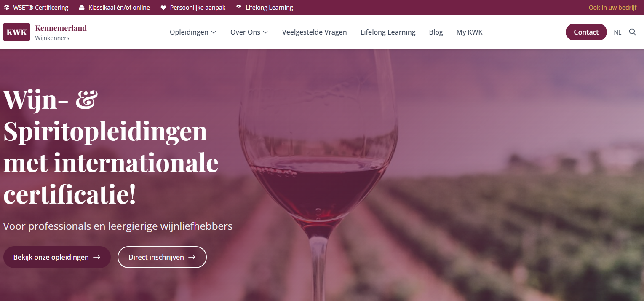644x301 pixels.
Task: Click the Kennemerland Wijnkenners site title
Action: (61, 32)
